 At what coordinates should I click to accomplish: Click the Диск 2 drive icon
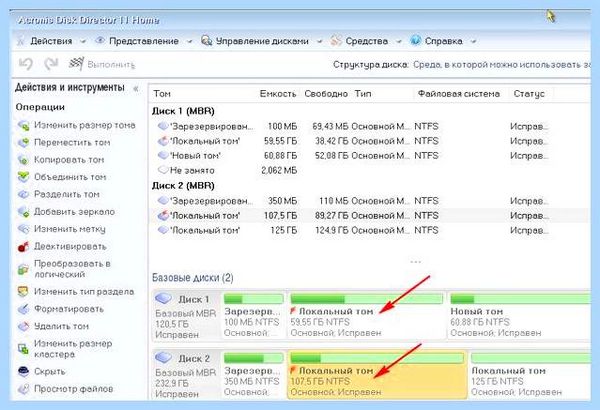(163, 358)
